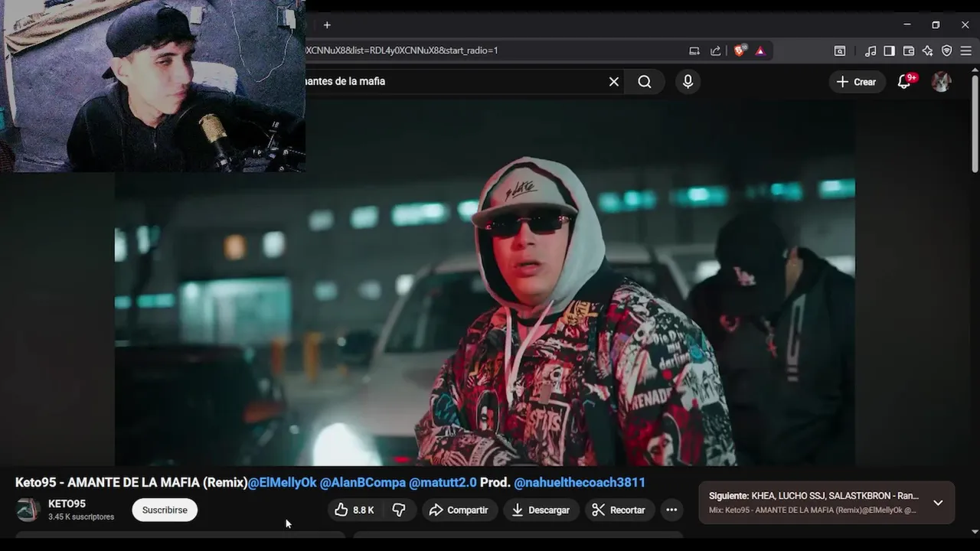Click the Recortar clip button
Viewport: 980px width, 551px height.
619,510
